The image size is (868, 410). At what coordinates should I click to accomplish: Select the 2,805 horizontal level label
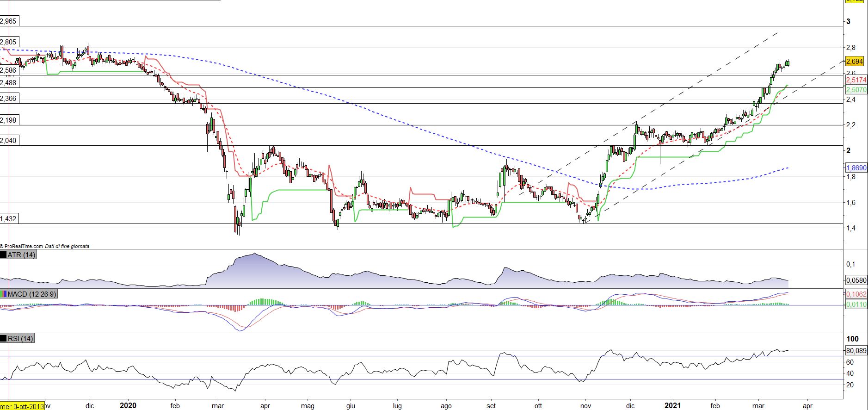[x=8, y=42]
